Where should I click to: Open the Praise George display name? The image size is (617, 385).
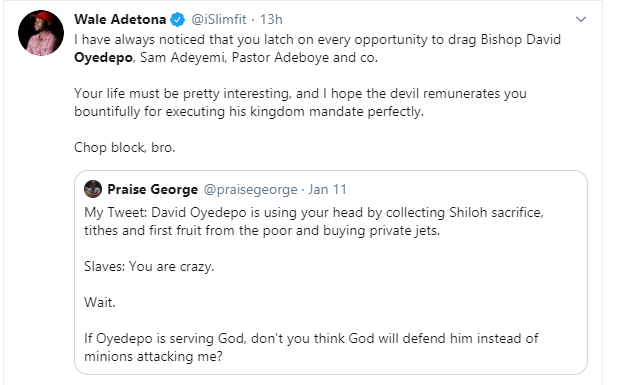tap(153, 189)
